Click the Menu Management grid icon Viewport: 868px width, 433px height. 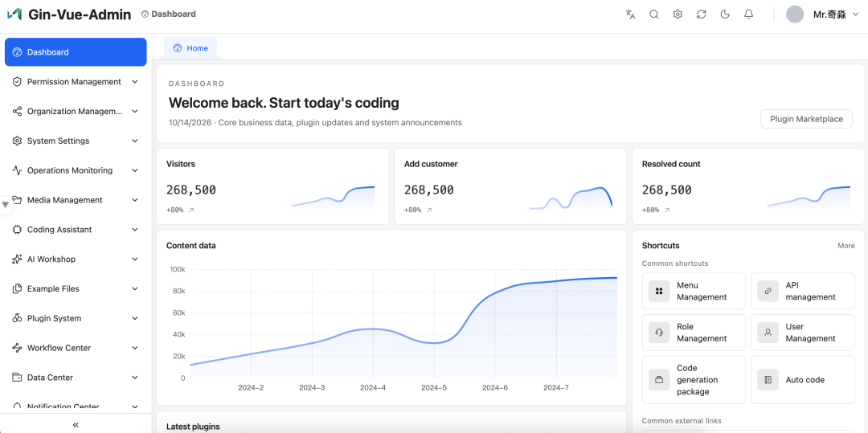pos(659,291)
